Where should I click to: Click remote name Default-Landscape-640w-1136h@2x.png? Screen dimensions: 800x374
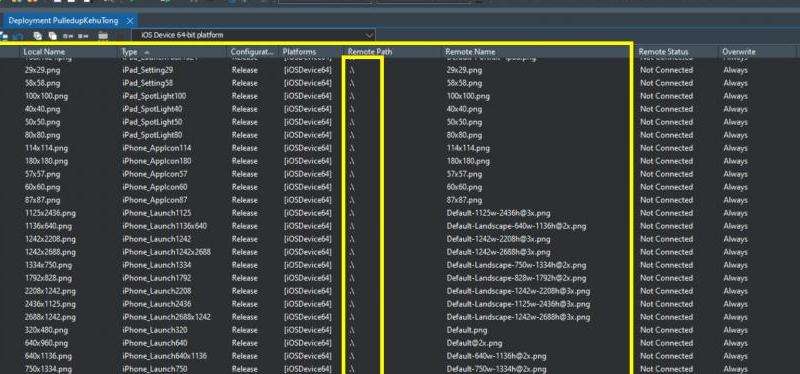516,226
